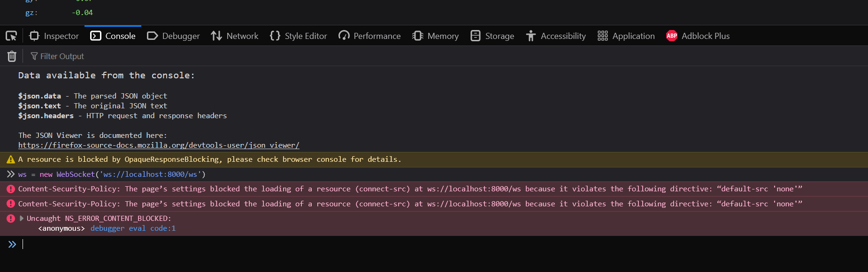
Task: Activate the element picker tool
Action: (11, 36)
